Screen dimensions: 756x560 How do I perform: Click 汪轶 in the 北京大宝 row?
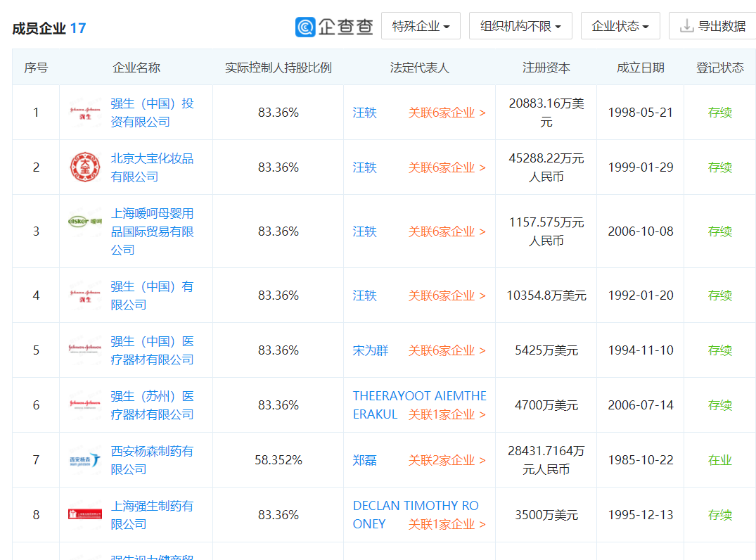tap(364, 167)
